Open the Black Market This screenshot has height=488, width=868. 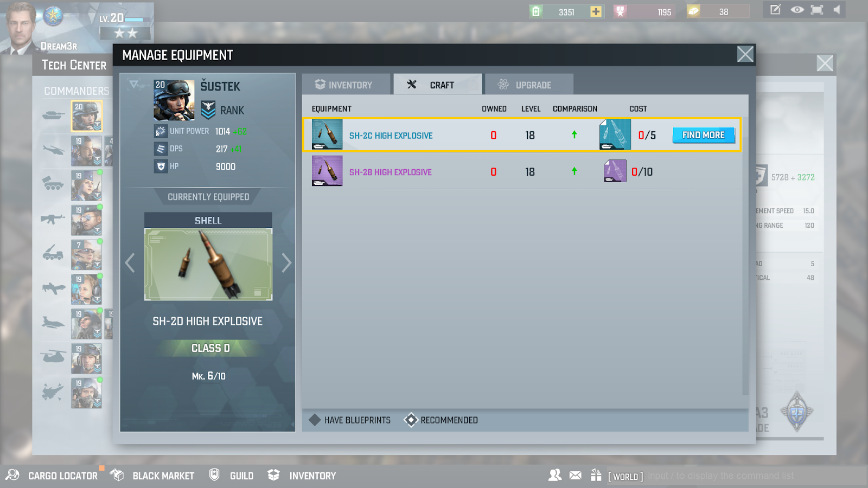click(152, 476)
